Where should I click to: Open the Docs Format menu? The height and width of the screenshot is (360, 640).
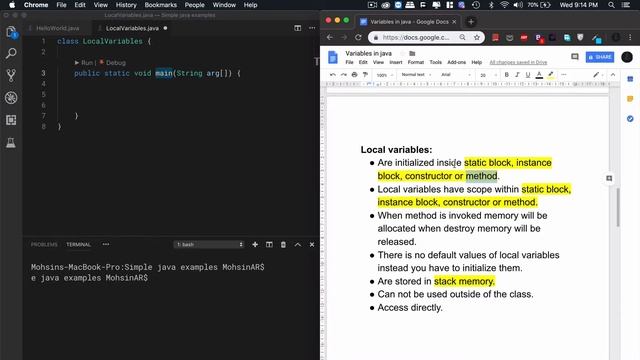pos(416,62)
